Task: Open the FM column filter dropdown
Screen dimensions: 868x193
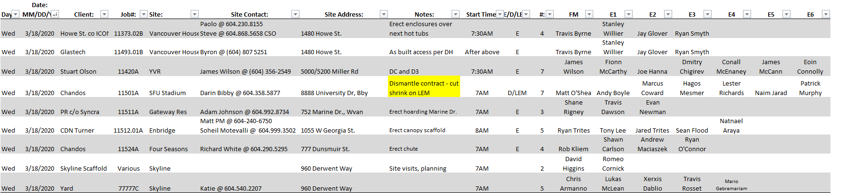Action: coord(589,14)
